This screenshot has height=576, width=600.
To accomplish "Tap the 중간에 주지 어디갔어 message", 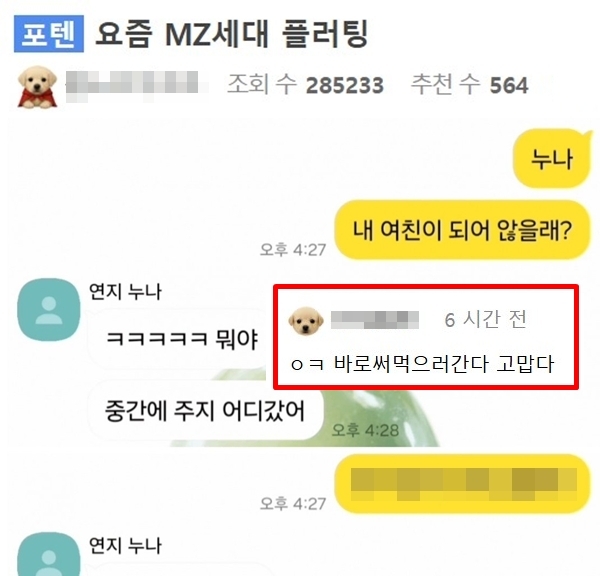I will click(x=205, y=411).
